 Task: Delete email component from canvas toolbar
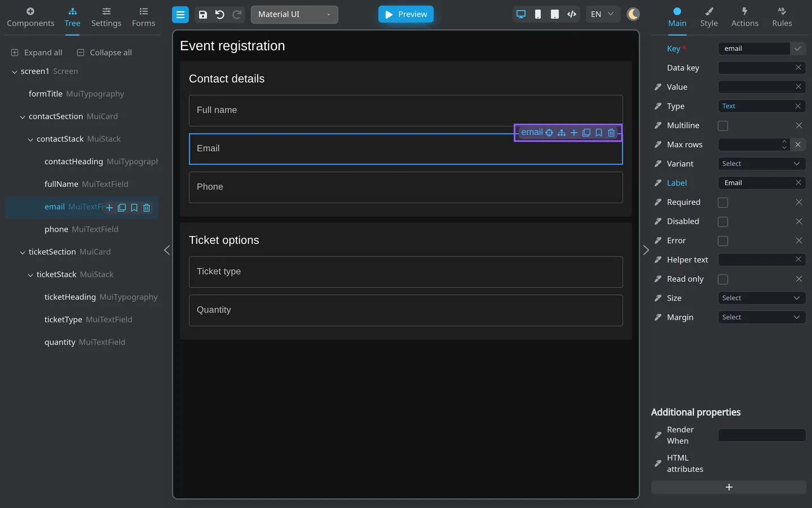(x=611, y=133)
